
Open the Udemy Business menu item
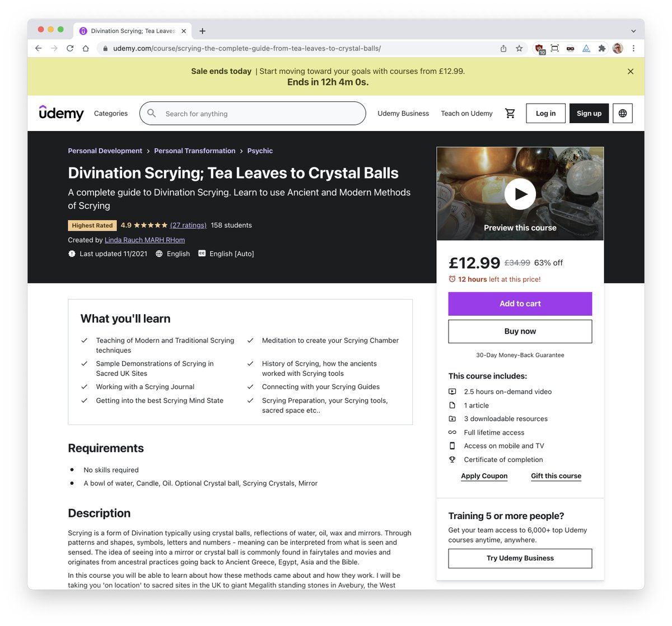(x=403, y=113)
